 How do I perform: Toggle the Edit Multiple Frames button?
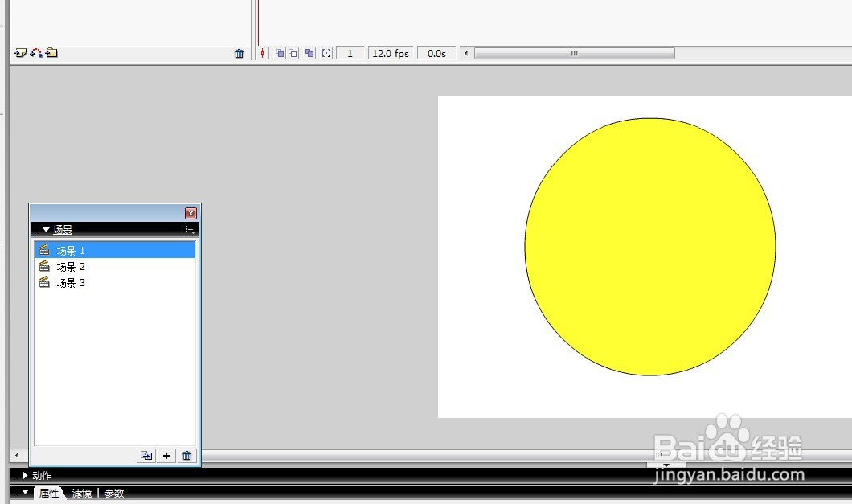coord(309,53)
